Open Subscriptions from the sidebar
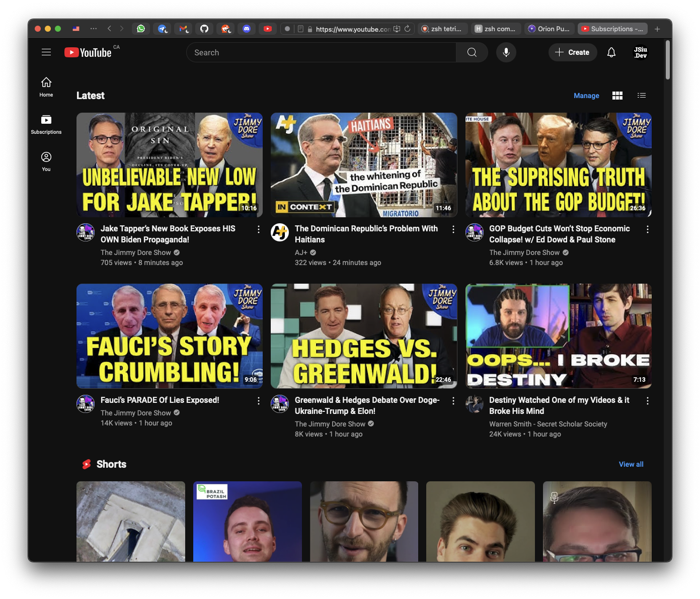This screenshot has width=700, height=599. [x=46, y=124]
